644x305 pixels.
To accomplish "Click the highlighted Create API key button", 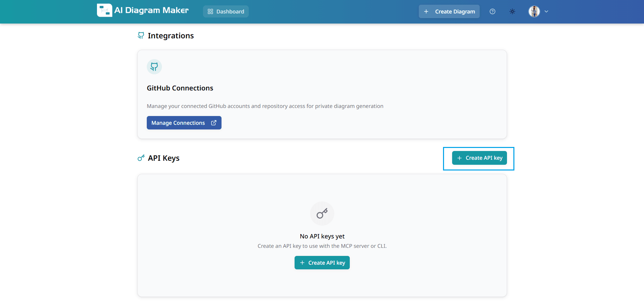I will (479, 158).
